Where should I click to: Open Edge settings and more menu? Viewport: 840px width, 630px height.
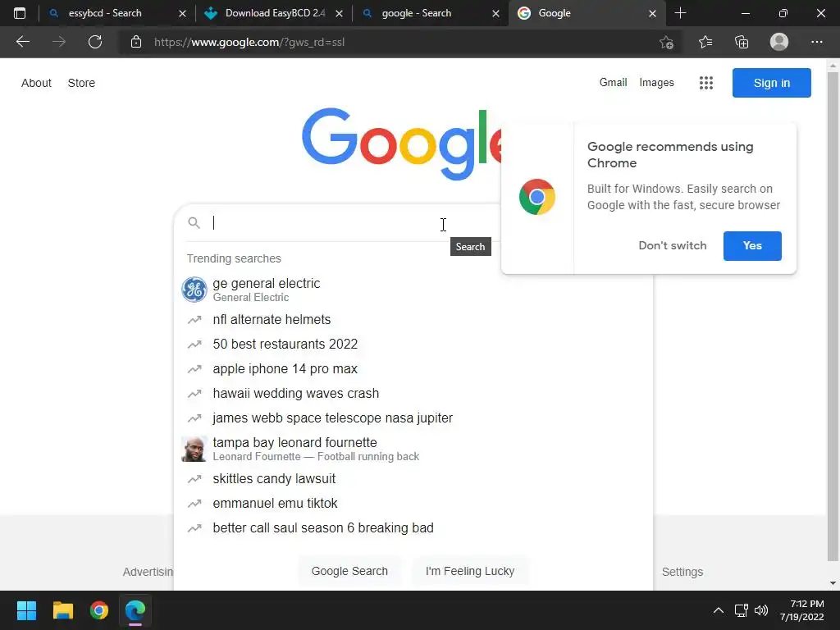point(816,42)
